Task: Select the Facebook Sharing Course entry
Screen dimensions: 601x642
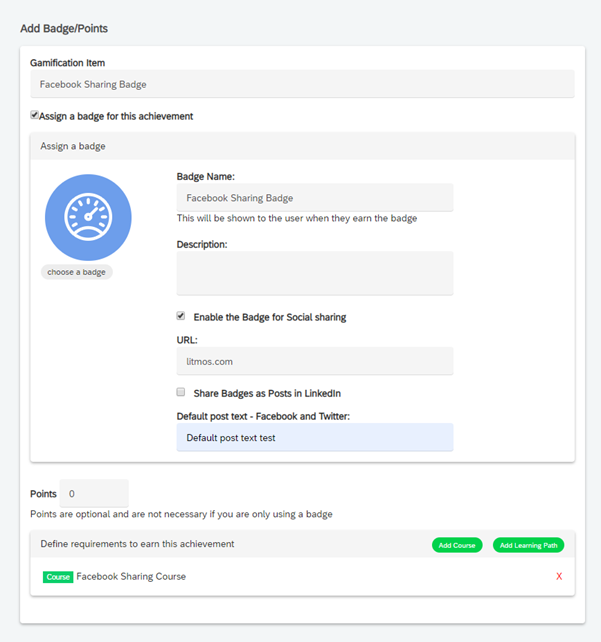Action: [x=131, y=576]
